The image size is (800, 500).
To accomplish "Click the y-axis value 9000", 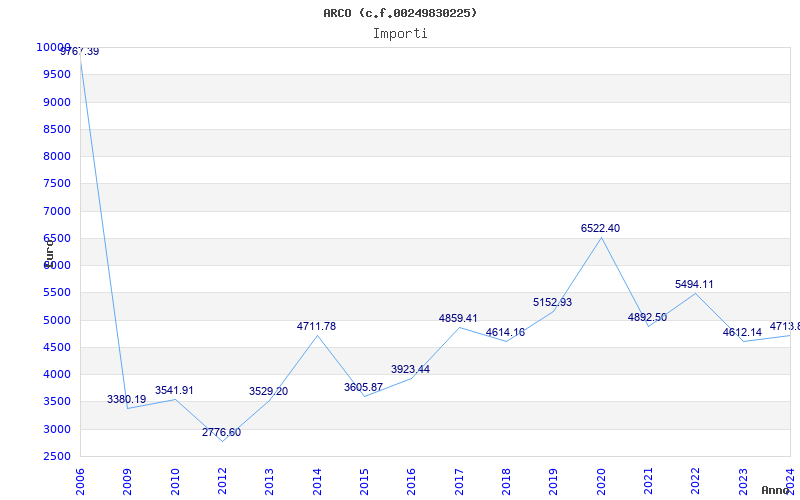I will [x=57, y=102].
